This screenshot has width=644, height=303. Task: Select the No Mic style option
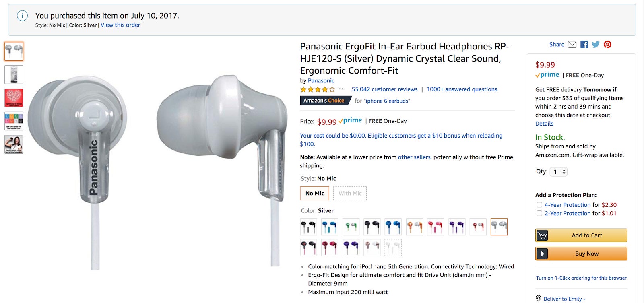pyautogui.click(x=314, y=193)
